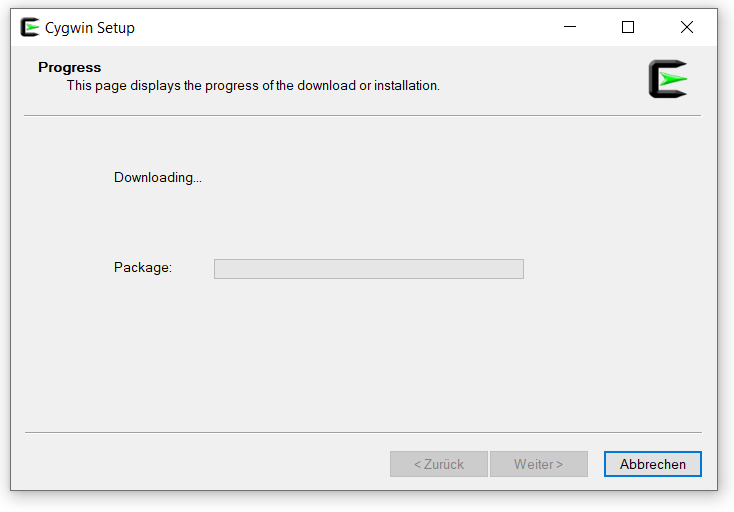This screenshot has height=512, width=734.
Task: Click the separator line above the buttons
Action: 362,432
